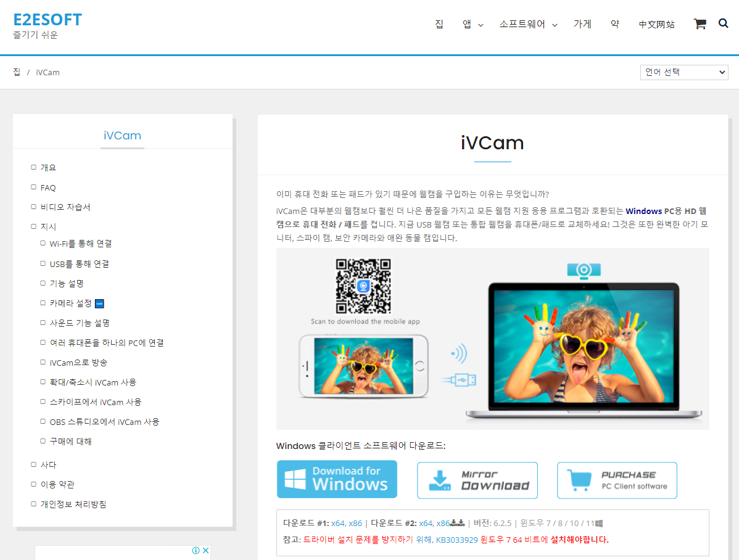This screenshot has height=560, width=739.
Task: Click the Windows logo after 11
Action: tap(599, 523)
